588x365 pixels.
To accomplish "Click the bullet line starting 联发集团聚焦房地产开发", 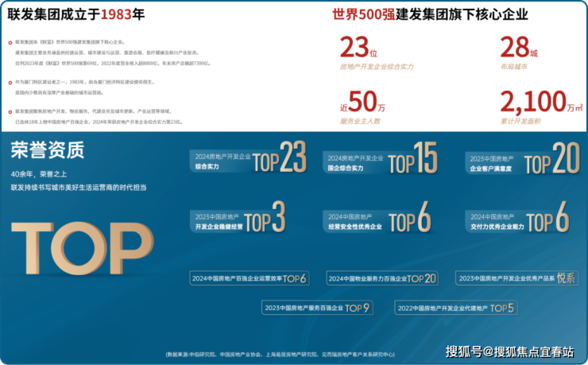I will tap(94, 111).
